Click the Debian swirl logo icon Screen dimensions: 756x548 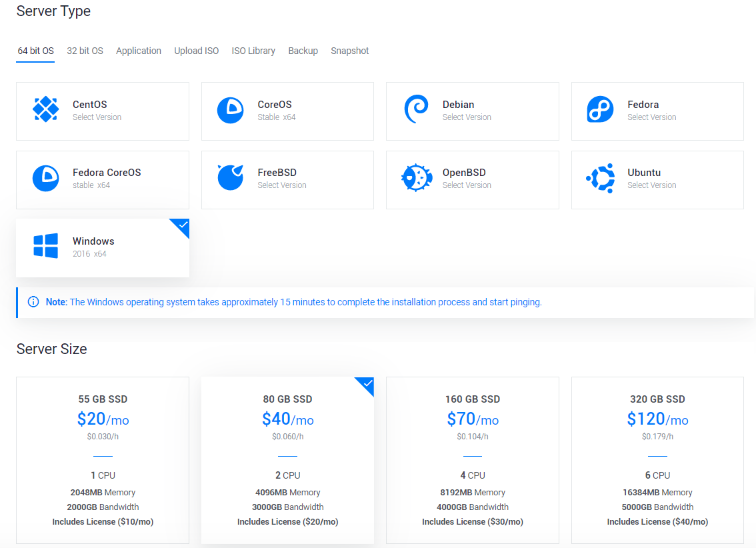tap(416, 109)
